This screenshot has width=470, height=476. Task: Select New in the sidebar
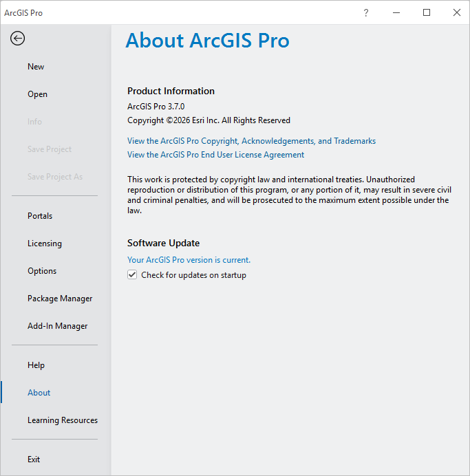click(36, 67)
